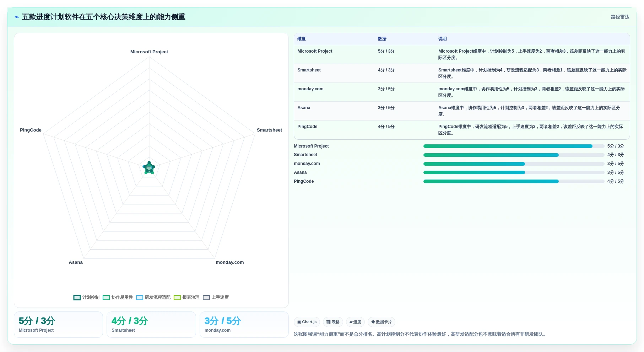Image resolution: width=644 pixels, height=352 pixels.
Task: Click the PingCode table row description text
Action: [531, 130]
